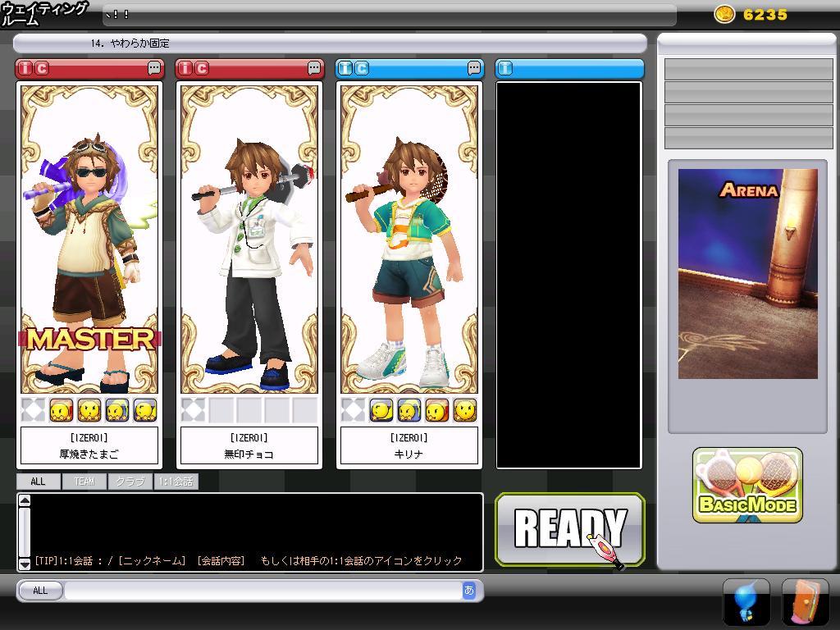Click speech bubble icon on second player slot
Viewport: 840px width, 630px height.
coord(315,68)
